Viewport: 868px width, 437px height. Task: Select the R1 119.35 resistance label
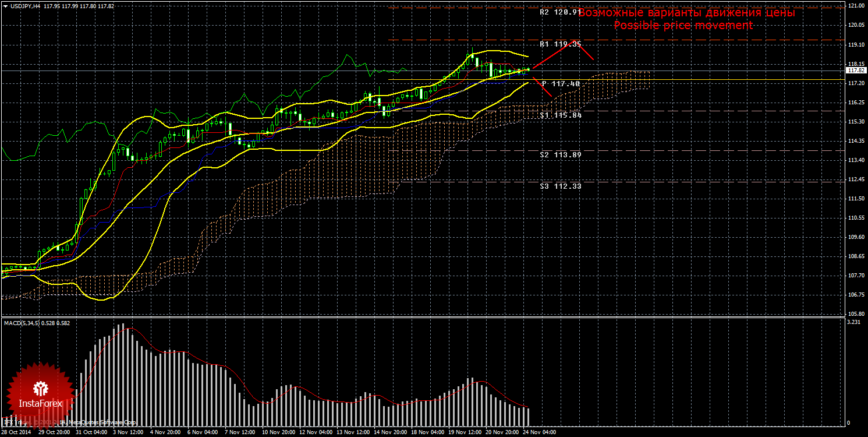click(559, 44)
